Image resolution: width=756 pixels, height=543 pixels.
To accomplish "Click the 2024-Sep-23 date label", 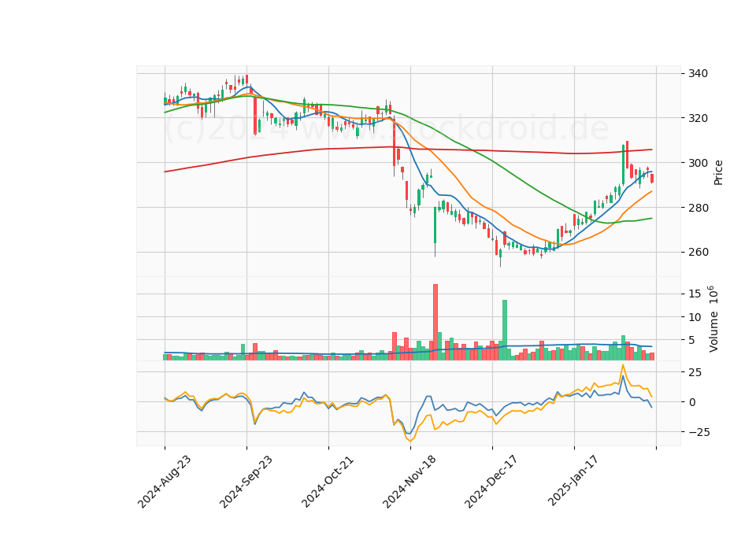I will pyautogui.click(x=246, y=482).
